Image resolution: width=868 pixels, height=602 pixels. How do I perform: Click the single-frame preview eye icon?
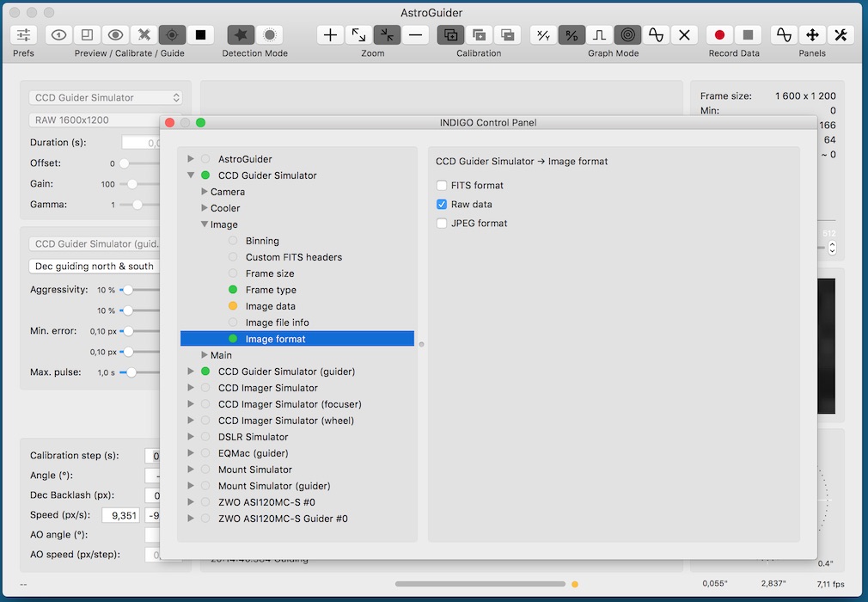[58, 35]
